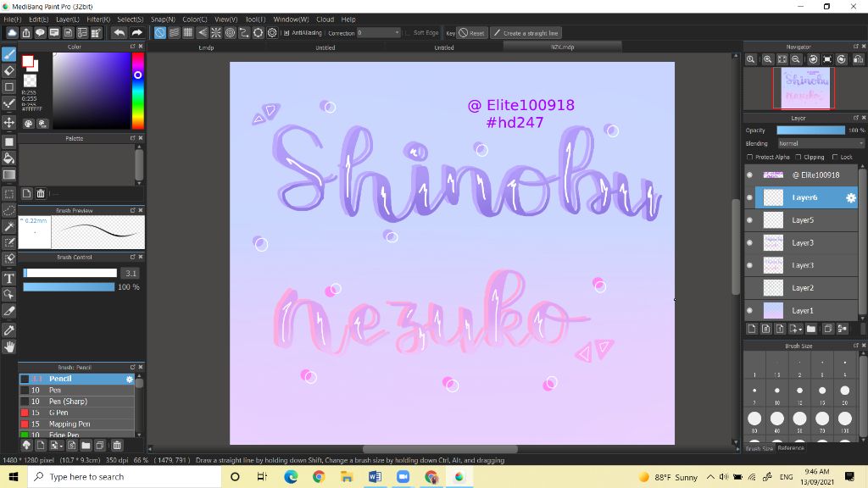Select the G Pen brush
868x488 pixels.
click(x=77, y=413)
